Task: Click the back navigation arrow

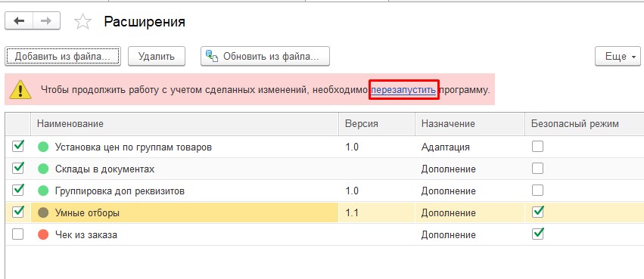Action: (19, 21)
